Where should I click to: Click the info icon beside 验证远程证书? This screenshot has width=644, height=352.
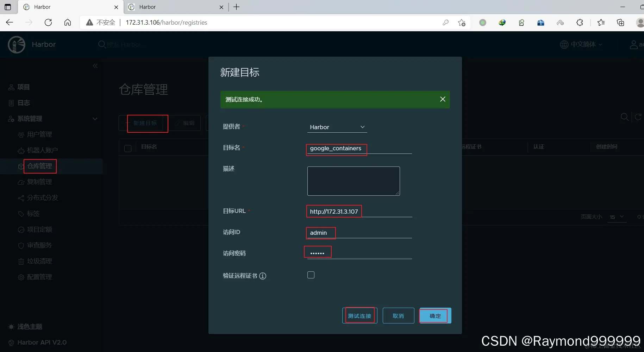coord(263,276)
